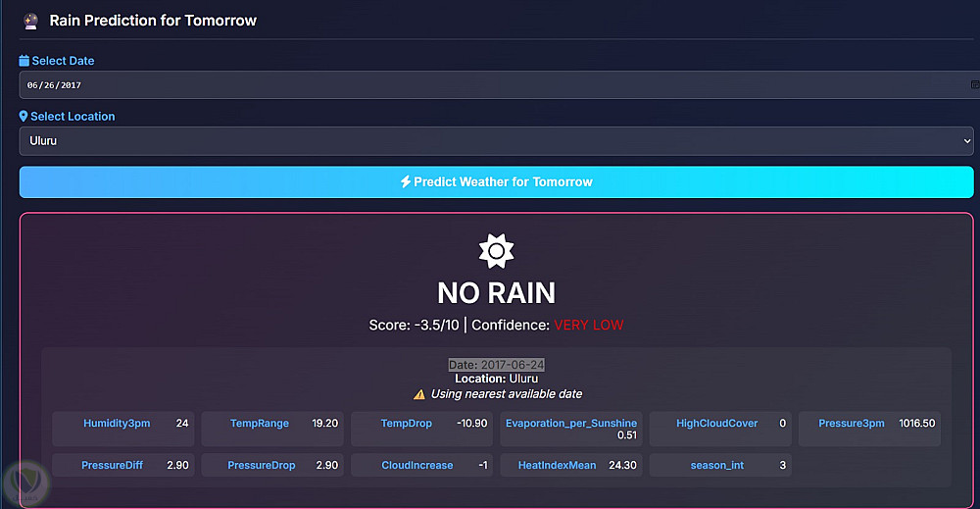Click the sun icon above NO RAIN
Image resolution: width=980 pixels, height=509 pixels.
pos(496,251)
